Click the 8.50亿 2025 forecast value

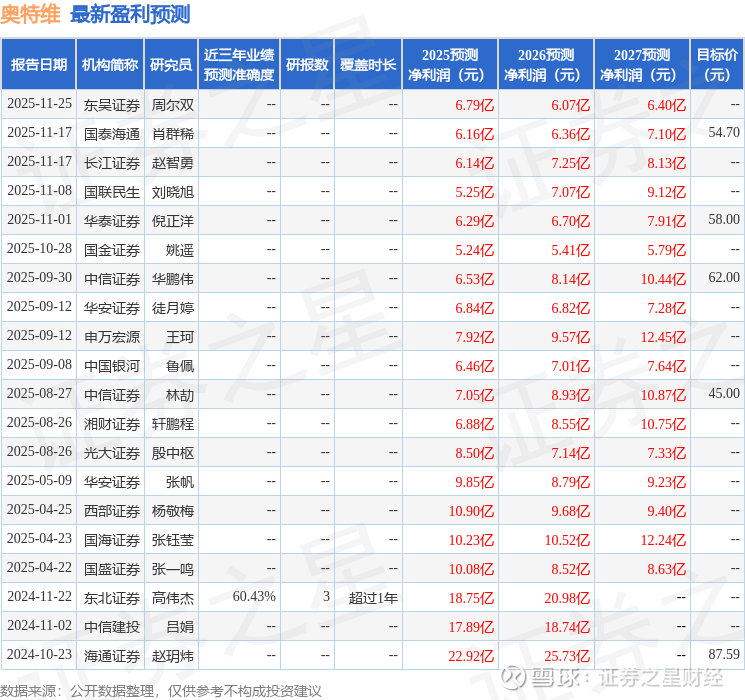click(474, 453)
